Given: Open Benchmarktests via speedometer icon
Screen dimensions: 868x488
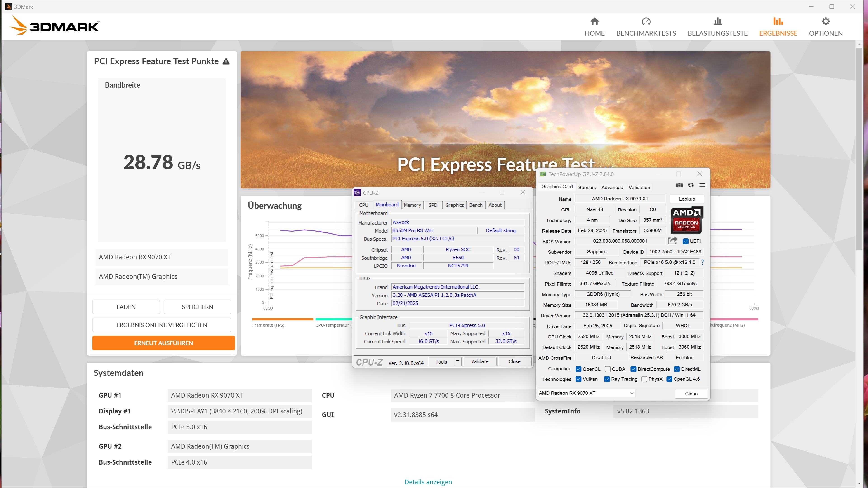Looking at the screenshot, I should [x=646, y=21].
